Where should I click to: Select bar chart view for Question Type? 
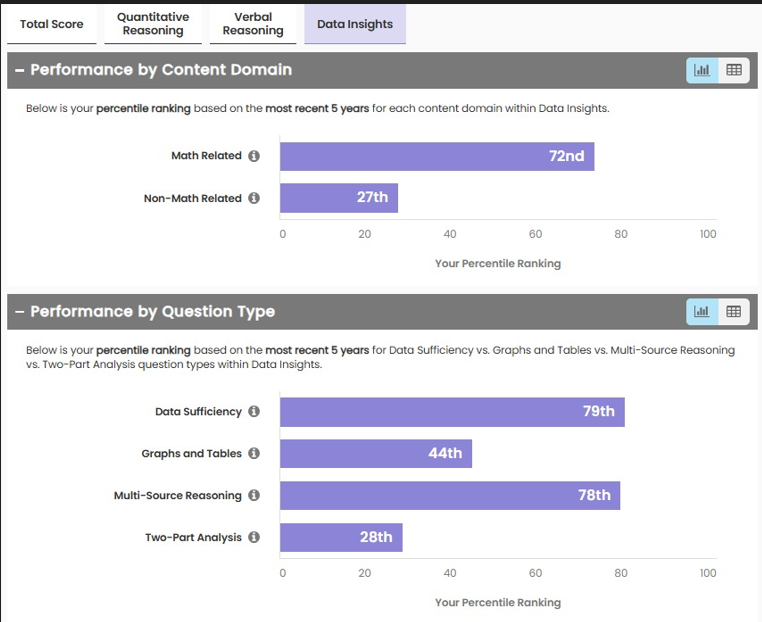[x=702, y=312]
